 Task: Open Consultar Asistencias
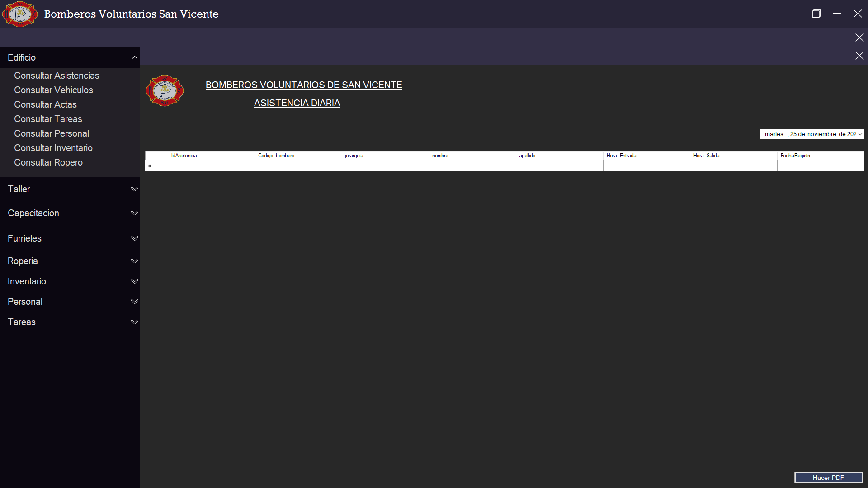(x=57, y=76)
